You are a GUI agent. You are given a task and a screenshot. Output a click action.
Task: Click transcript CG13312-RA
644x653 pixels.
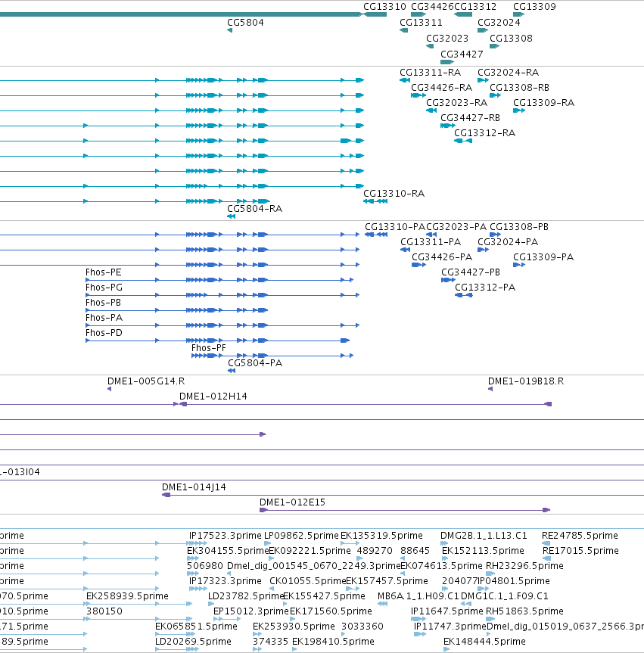(484, 133)
